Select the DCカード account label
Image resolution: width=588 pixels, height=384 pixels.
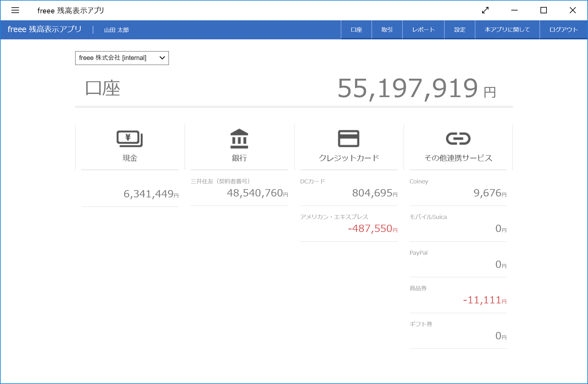(313, 182)
